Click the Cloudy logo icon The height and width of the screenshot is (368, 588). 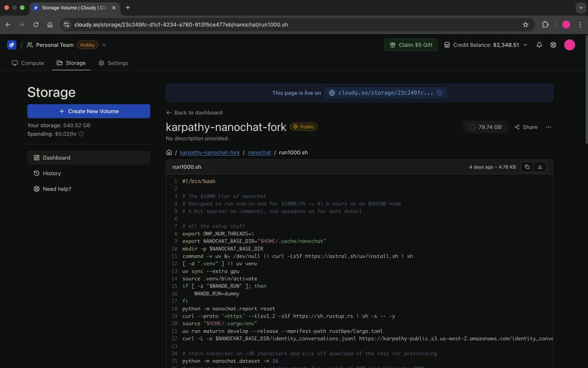point(12,45)
